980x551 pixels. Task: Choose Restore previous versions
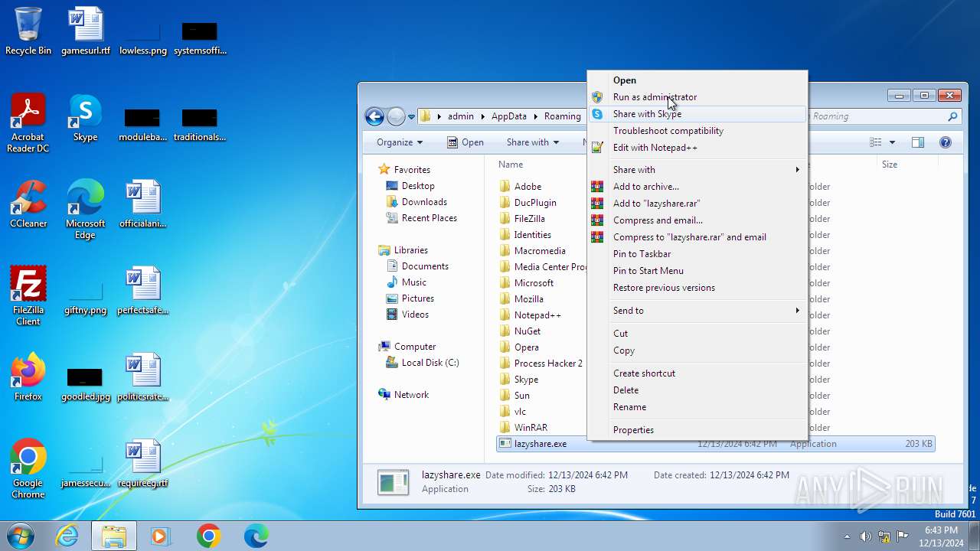pos(697,287)
